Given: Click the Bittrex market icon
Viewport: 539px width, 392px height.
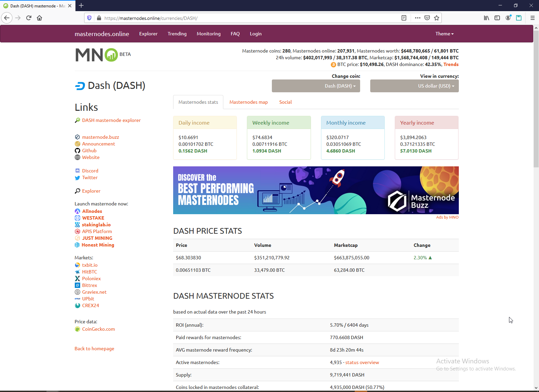Looking at the screenshot, I should tap(77, 285).
